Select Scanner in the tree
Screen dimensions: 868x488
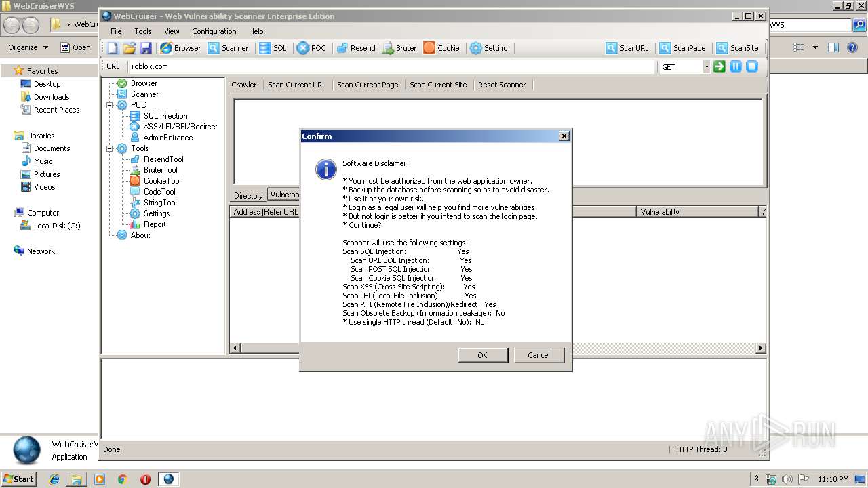pos(144,94)
